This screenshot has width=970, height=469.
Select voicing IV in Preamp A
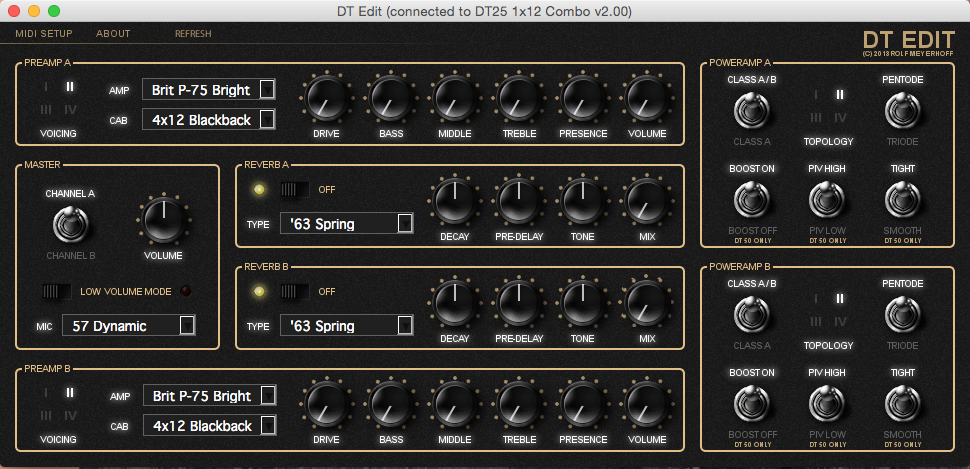(x=70, y=110)
